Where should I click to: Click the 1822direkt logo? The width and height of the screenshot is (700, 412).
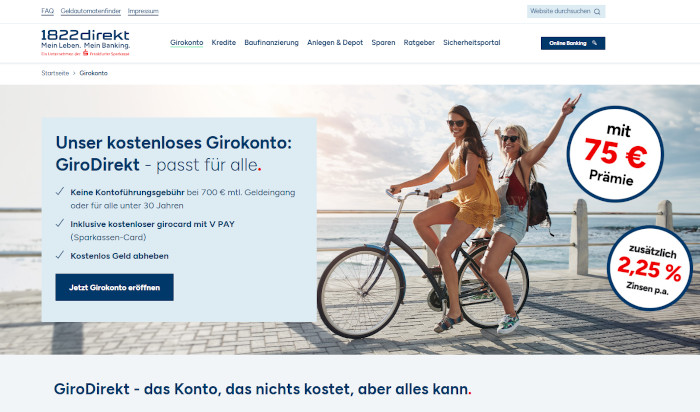pos(85,42)
